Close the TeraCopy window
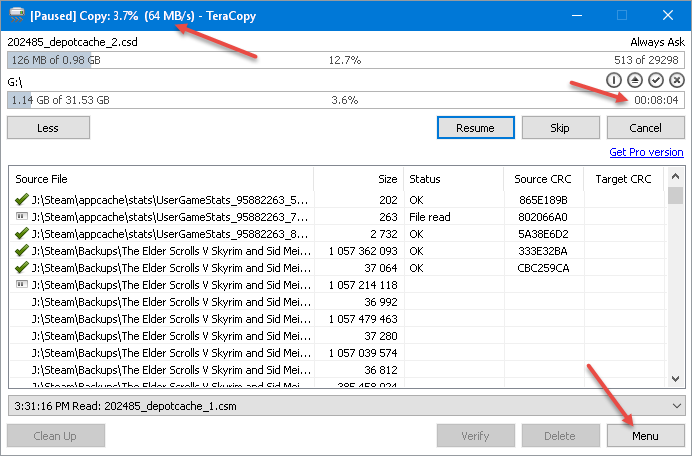Screen dimensions: 692x456 pyautogui.click(x=668, y=15)
